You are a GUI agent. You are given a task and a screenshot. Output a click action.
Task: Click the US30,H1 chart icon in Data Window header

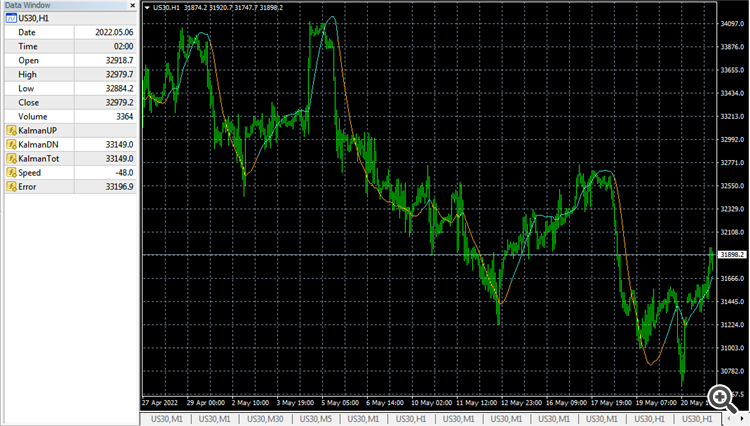pos(11,18)
